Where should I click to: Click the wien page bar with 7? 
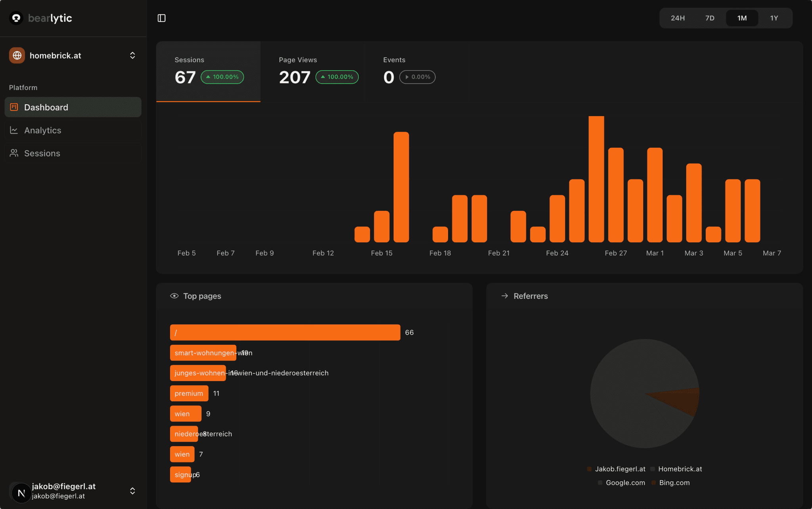182,454
